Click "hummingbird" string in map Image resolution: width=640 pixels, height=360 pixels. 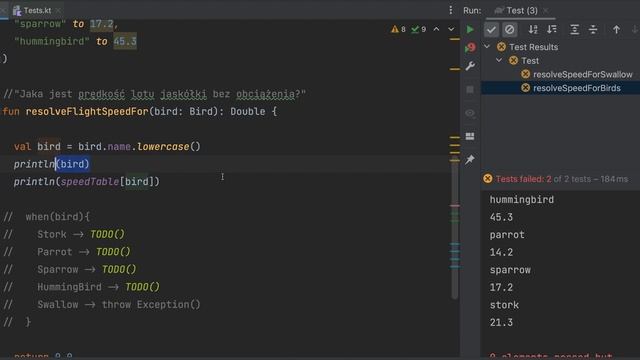(52, 41)
